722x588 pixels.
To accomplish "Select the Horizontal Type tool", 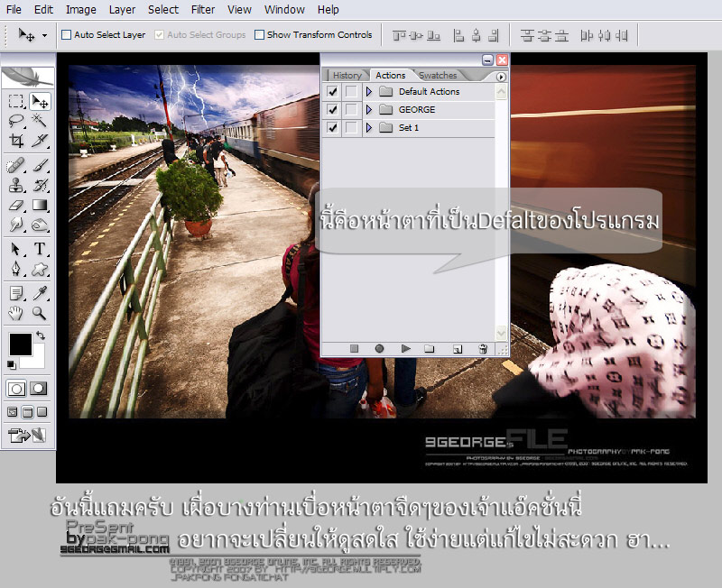I will coord(40,249).
